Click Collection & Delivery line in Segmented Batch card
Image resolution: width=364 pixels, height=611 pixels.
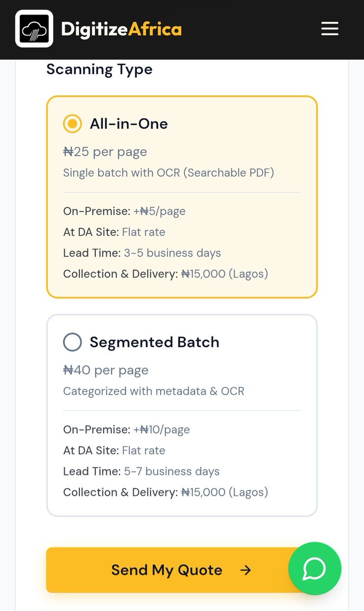coord(165,492)
